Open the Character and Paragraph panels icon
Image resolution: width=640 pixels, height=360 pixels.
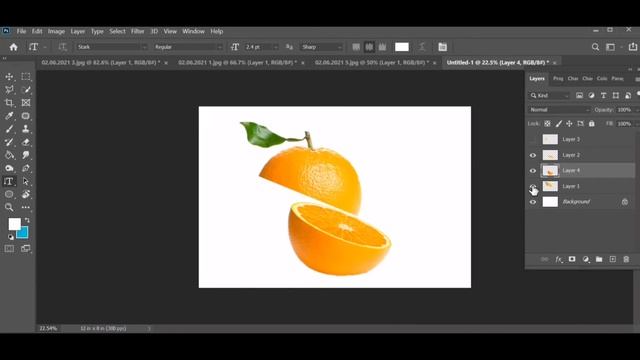click(x=442, y=47)
